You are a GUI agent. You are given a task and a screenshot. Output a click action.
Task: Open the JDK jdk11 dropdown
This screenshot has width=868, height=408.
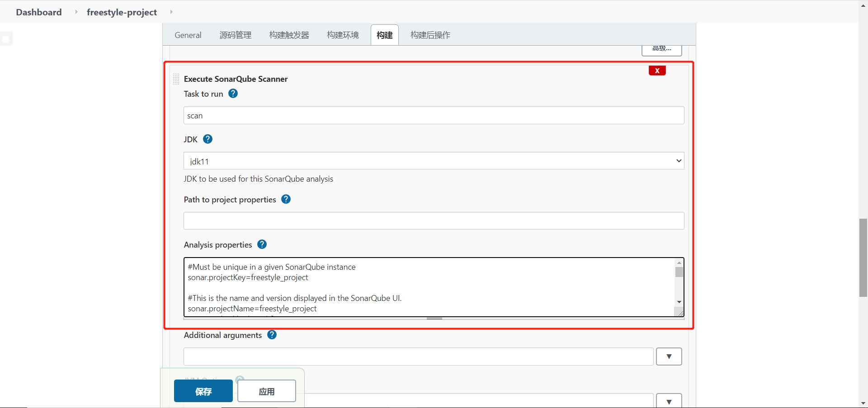pyautogui.click(x=434, y=161)
